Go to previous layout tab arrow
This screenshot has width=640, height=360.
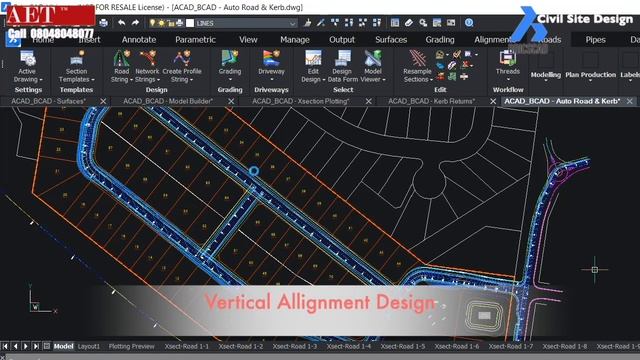click(x=16, y=346)
